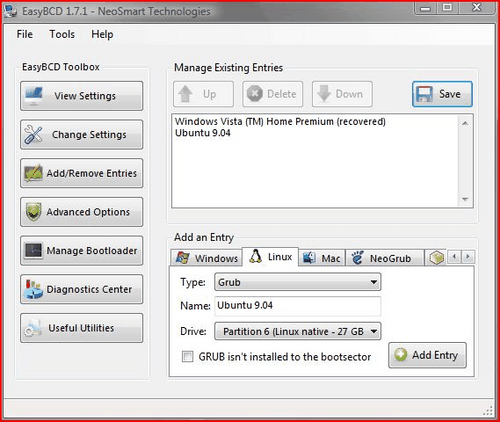Image resolution: width=500 pixels, height=422 pixels.
Task: Open View Settings from the toolbox
Action: [x=81, y=96]
